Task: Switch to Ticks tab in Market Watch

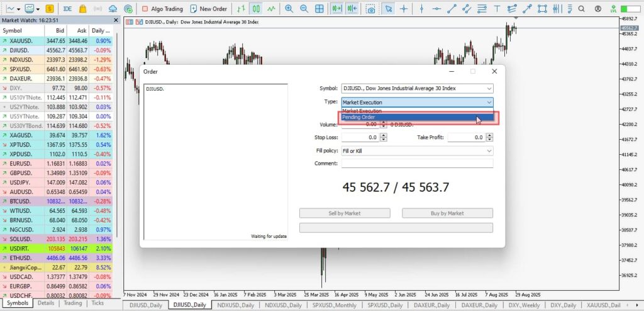Action: 97,303
